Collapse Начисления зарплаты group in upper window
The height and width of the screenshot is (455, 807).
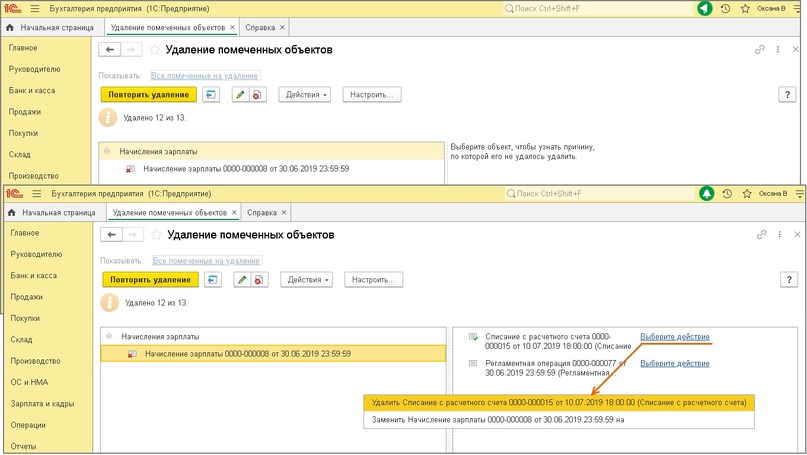tap(107, 151)
